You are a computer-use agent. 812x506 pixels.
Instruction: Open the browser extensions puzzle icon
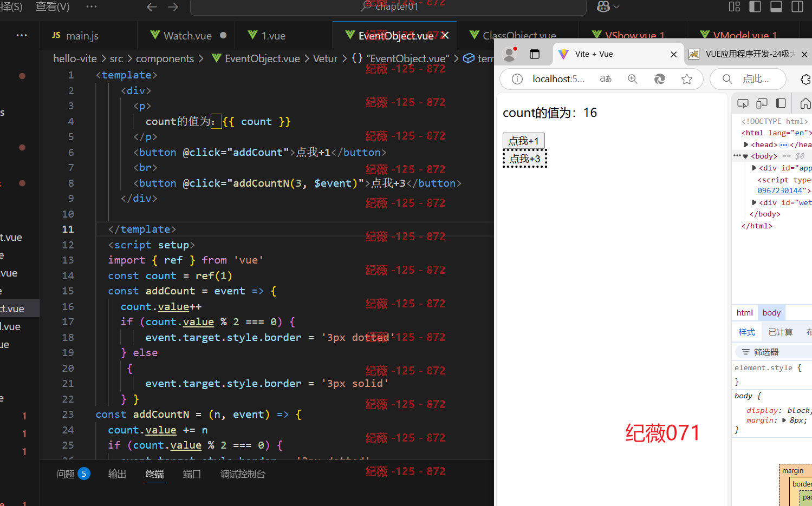pyautogui.click(x=805, y=79)
